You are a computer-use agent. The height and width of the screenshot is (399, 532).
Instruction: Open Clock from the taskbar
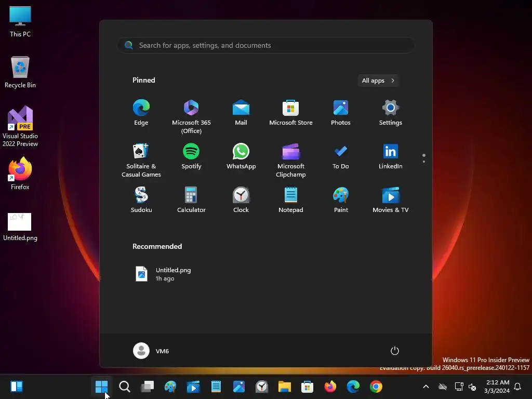pyautogui.click(x=262, y=387)
